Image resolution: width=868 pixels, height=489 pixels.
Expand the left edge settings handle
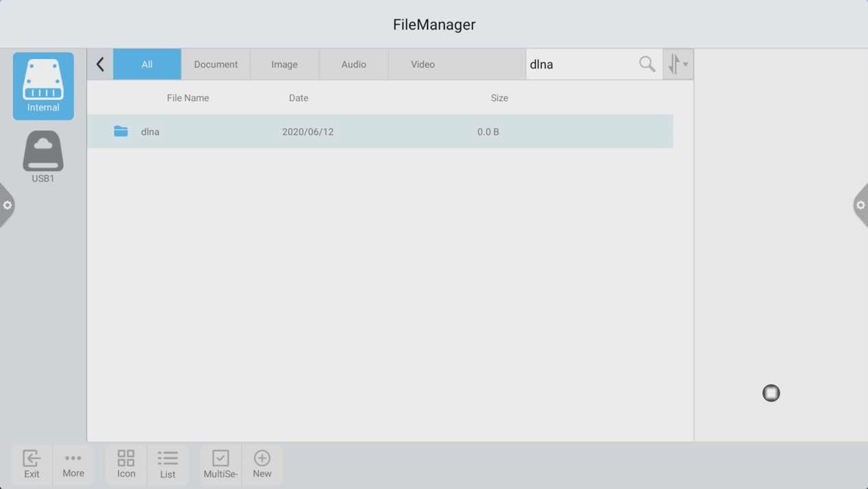7,205
